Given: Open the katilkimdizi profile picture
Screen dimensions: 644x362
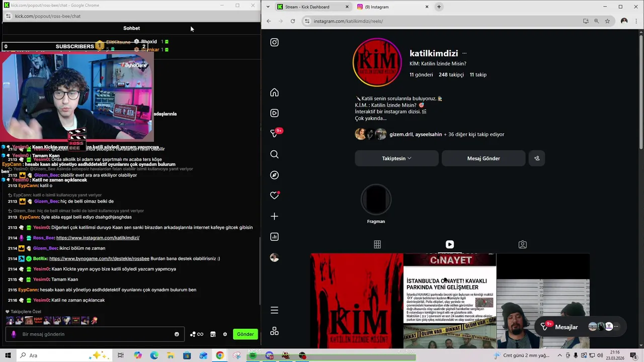Looking at the screenshot, I should pyautogui.click(x=377, y=62).
